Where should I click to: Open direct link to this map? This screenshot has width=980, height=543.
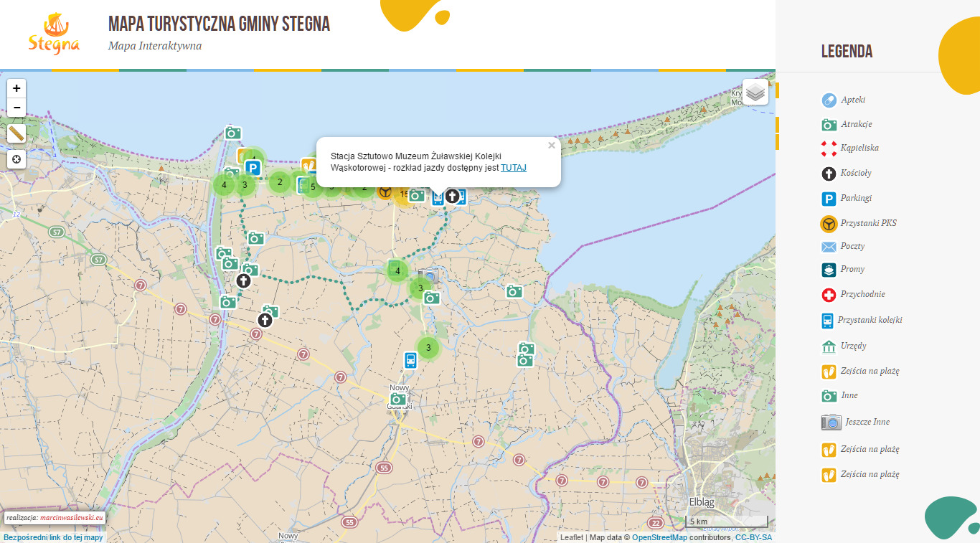click(x=53, y=537)
